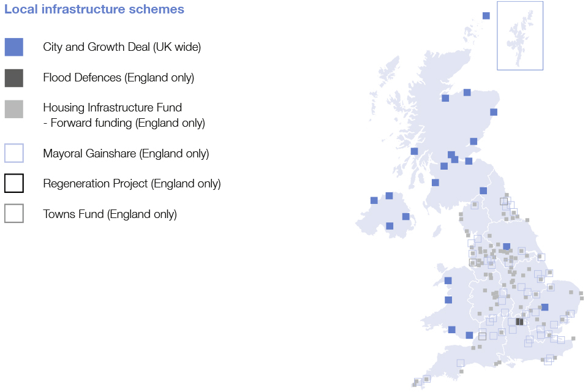Select the "Regeneration Project (England only)" label
Viewport: 588px width, 392px height.
tap(132, 183)
